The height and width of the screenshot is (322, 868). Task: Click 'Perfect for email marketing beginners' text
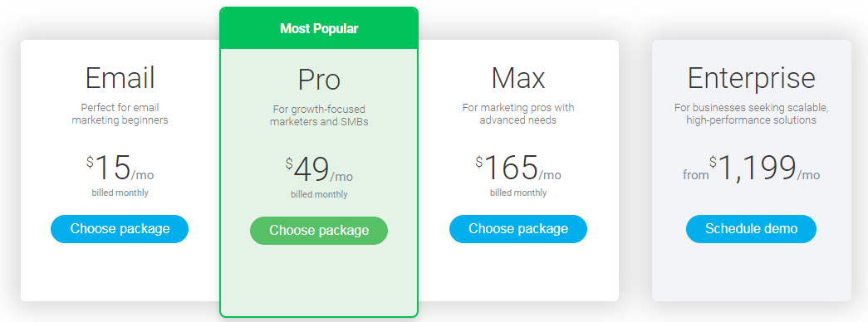pyautogui.click(x=120, y=114)
